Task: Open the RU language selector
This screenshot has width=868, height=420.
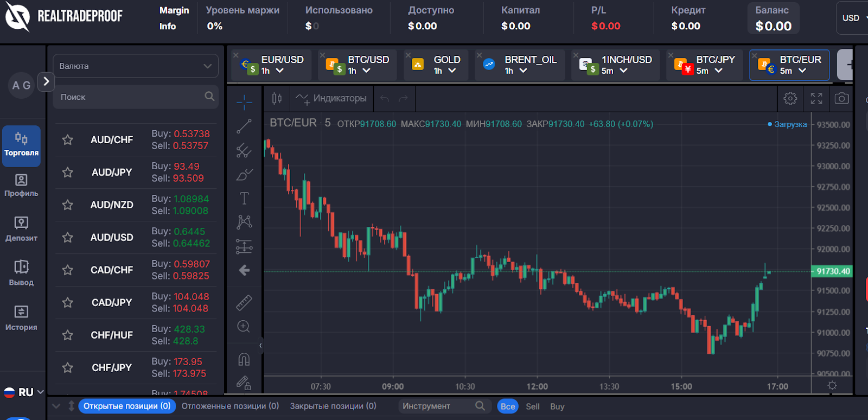Action: (x=24, y=392)
